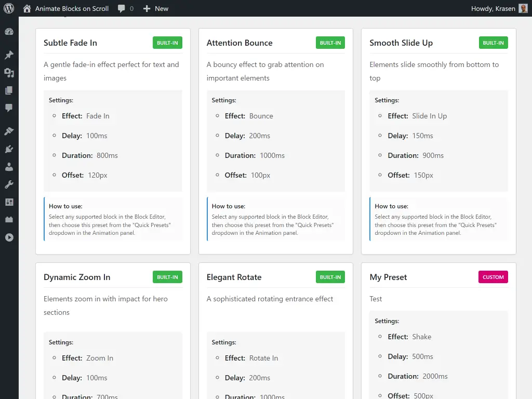This screenshot has width=532, height=399.
Task: Select the Users person icon
Action: click(x=9, y=167)
